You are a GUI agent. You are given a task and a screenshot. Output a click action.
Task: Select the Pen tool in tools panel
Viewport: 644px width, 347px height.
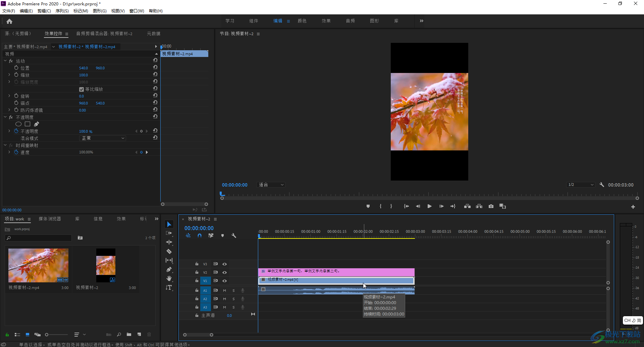(x=169, y=269)
